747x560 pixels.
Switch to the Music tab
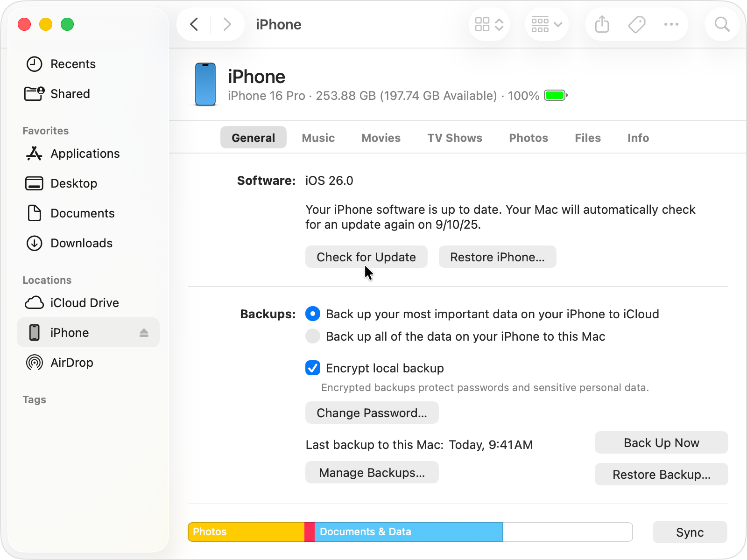(x=318, y=138)
